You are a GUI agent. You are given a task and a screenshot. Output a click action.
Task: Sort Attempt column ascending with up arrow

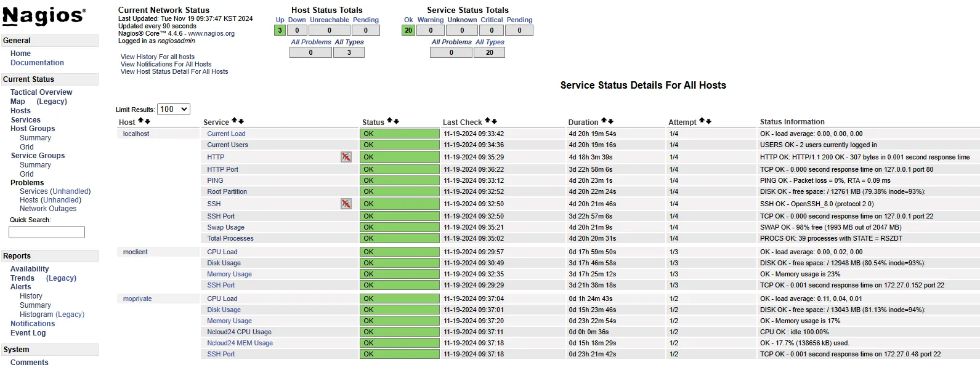point(702,121)
